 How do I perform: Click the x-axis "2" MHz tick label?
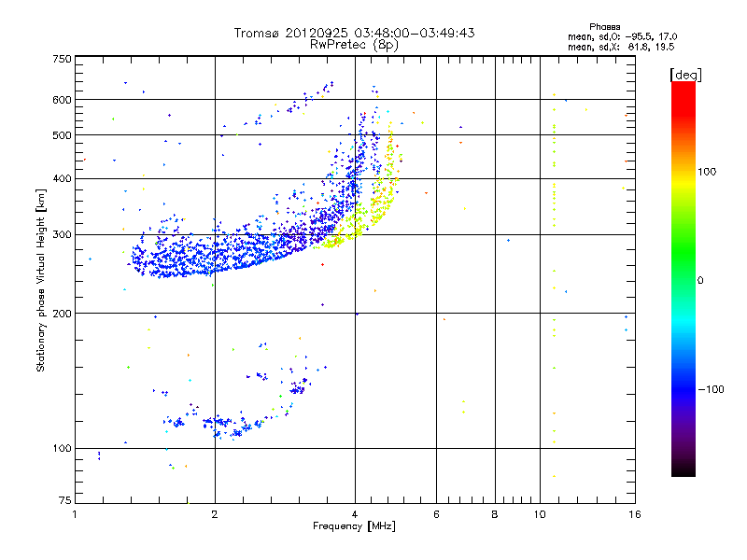click(x=215, y=514)
